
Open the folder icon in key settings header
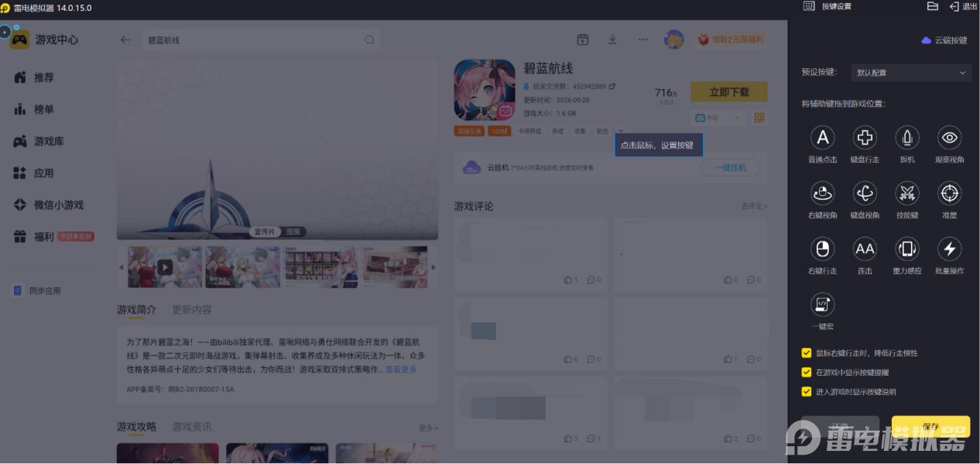click(933, 6)
